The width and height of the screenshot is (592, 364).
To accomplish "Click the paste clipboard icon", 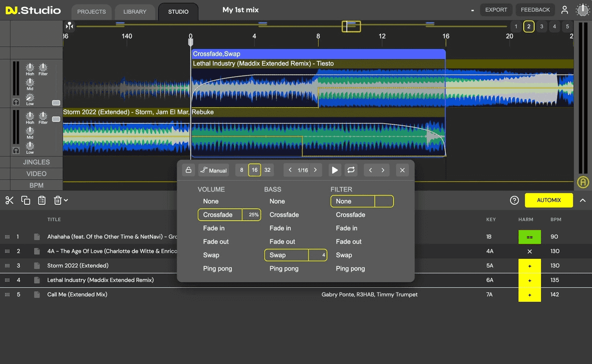I will 41,200.
